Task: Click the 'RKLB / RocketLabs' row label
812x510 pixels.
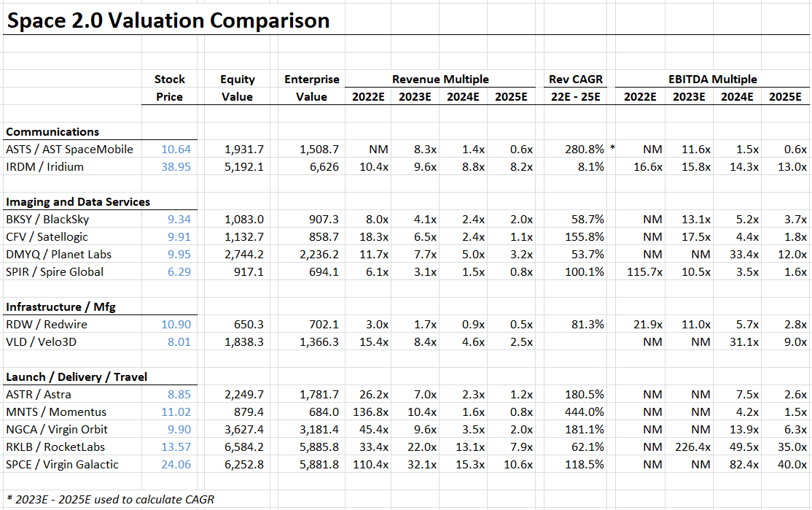Action: (x=55, y=447)
